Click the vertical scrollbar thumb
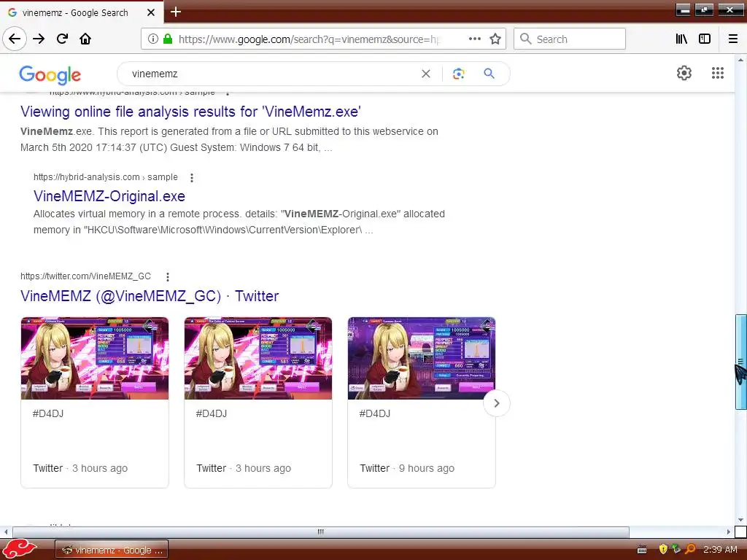This screenshot has height=560, width=747. pos(740,362)
